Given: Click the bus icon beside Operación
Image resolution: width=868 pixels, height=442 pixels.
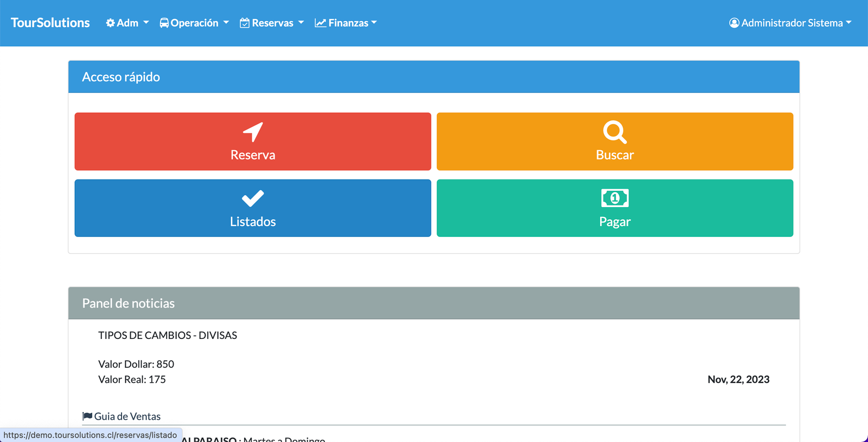Looking at the screenshot, I should pos(164,23).
